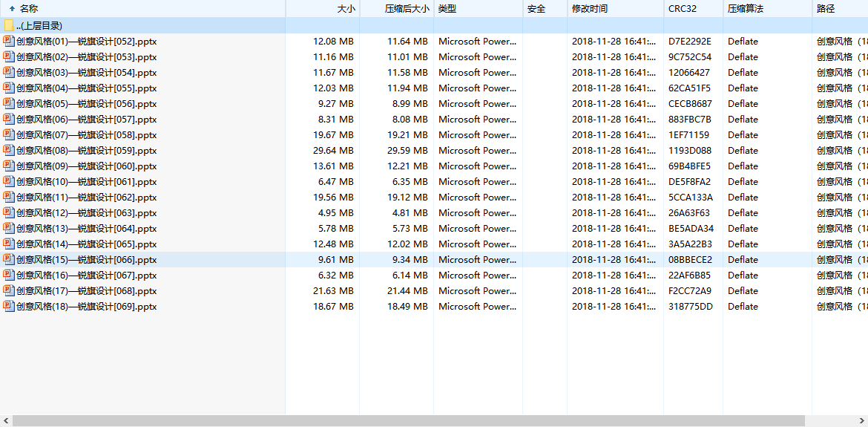
Task: Sort by 路径 column header
Action: 841,8
